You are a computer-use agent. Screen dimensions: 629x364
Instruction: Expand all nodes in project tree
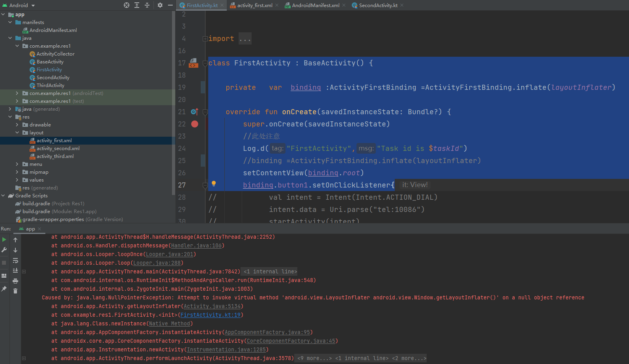pos(137,5)
